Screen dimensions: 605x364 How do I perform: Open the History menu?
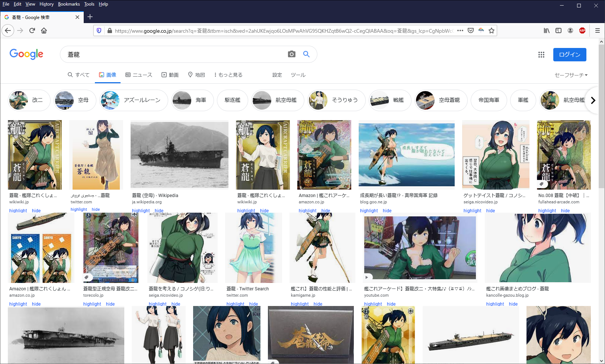pyautogui.click(x=47, y=4)
